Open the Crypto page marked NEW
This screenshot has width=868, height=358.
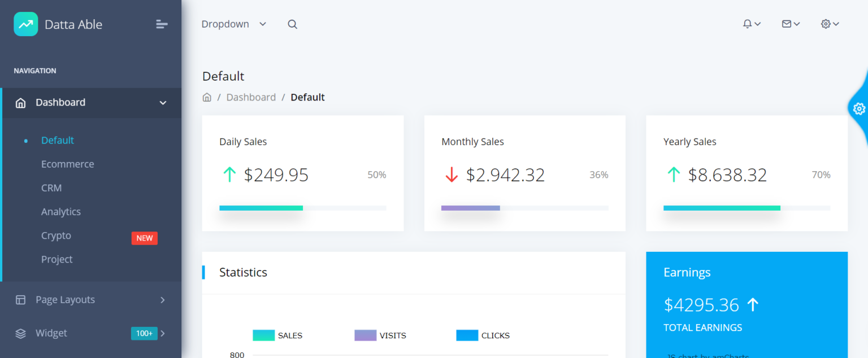point(56,235)
